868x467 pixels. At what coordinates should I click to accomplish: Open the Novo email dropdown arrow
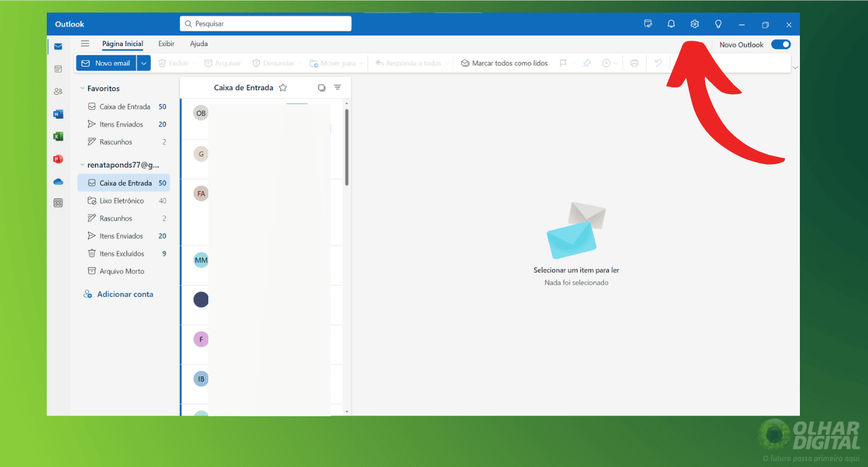(144, 63)
